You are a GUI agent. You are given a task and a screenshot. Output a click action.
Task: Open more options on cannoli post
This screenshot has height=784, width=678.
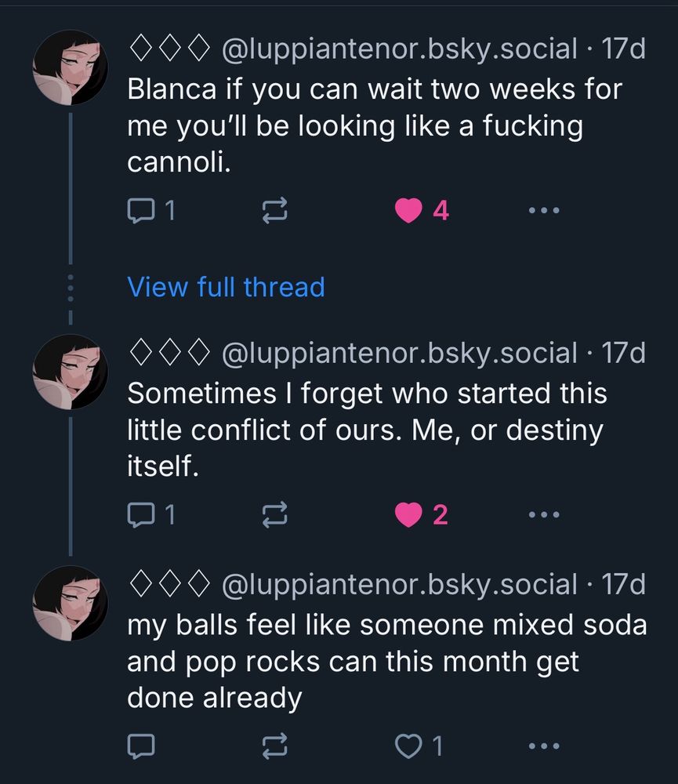click(x=543, y=210)
